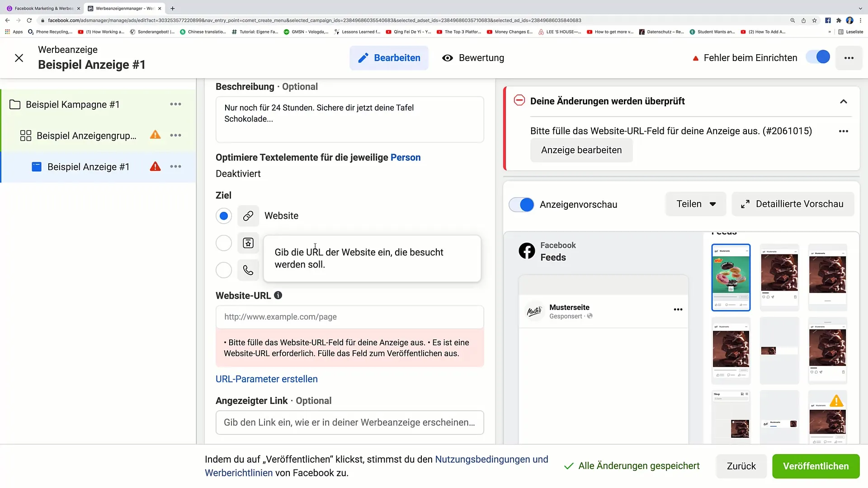Click the orange warning icon on Beispiel Anzeigengruppe

click(x=155, y=135)
